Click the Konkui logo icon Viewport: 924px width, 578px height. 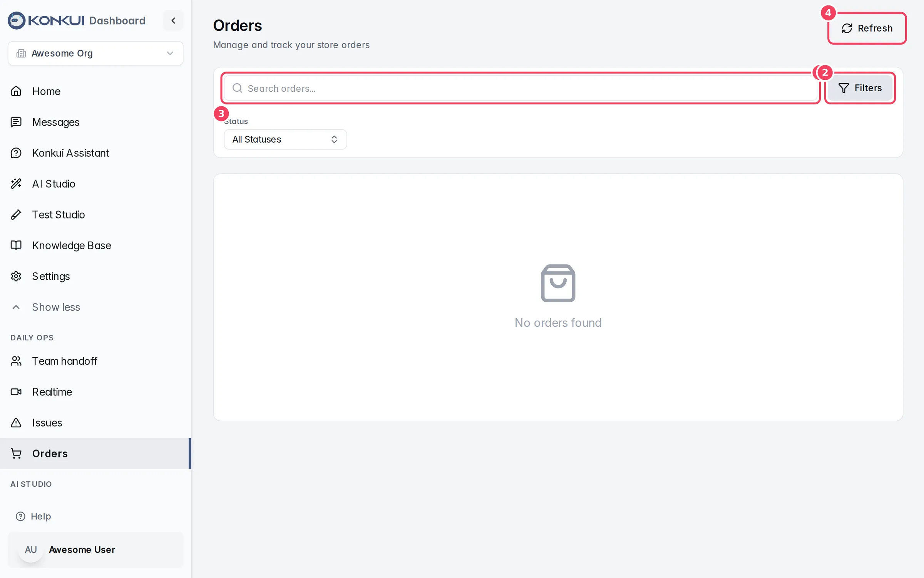(17, 20)
